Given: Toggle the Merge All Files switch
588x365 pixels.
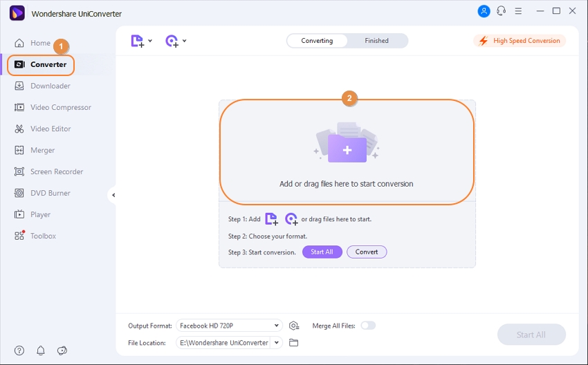Looking at the screenshot, I should (x=368, y=326).
